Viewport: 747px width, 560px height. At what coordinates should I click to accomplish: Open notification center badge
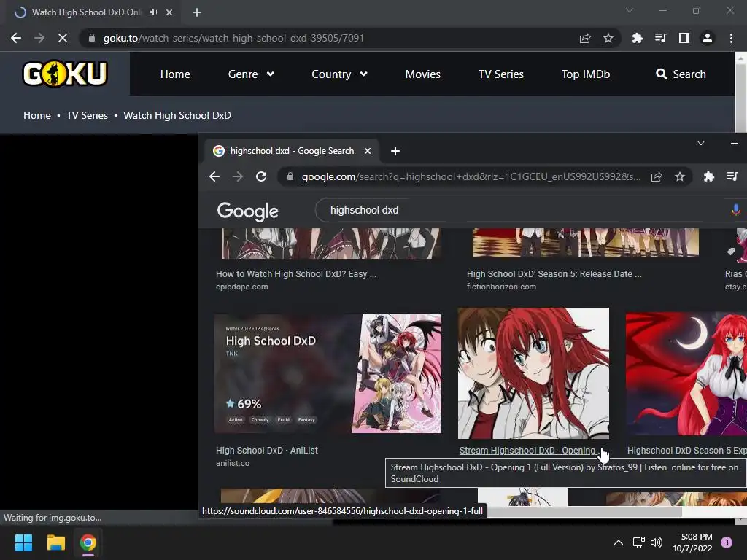click(727, 542)
